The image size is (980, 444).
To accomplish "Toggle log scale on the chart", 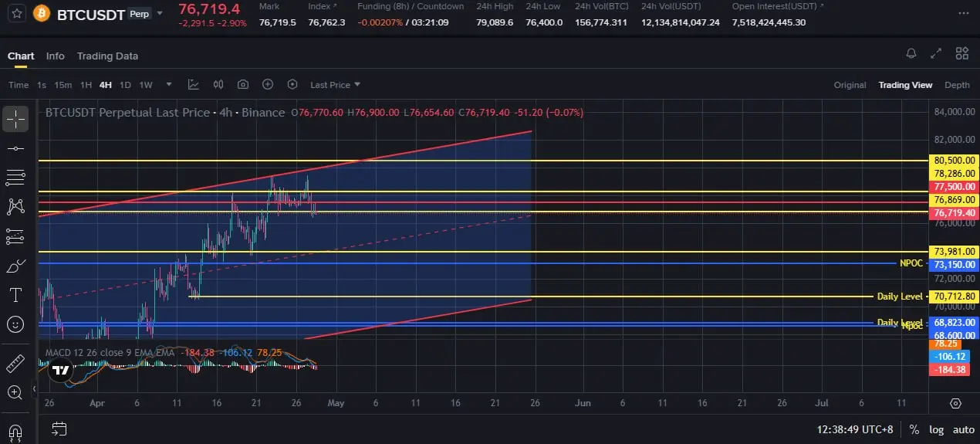I will click(x=936, y=429).
